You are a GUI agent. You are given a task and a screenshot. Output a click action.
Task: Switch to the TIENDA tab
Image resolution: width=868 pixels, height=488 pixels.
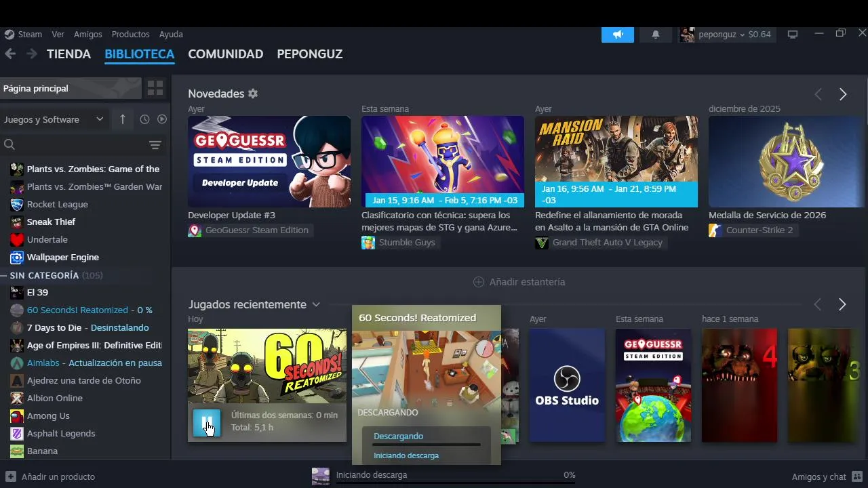click(x=68, y=54)
